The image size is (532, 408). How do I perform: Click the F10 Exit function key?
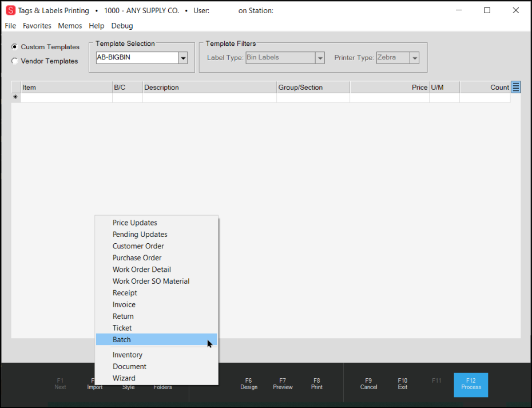pyautogui.click(x=403, y=383)
